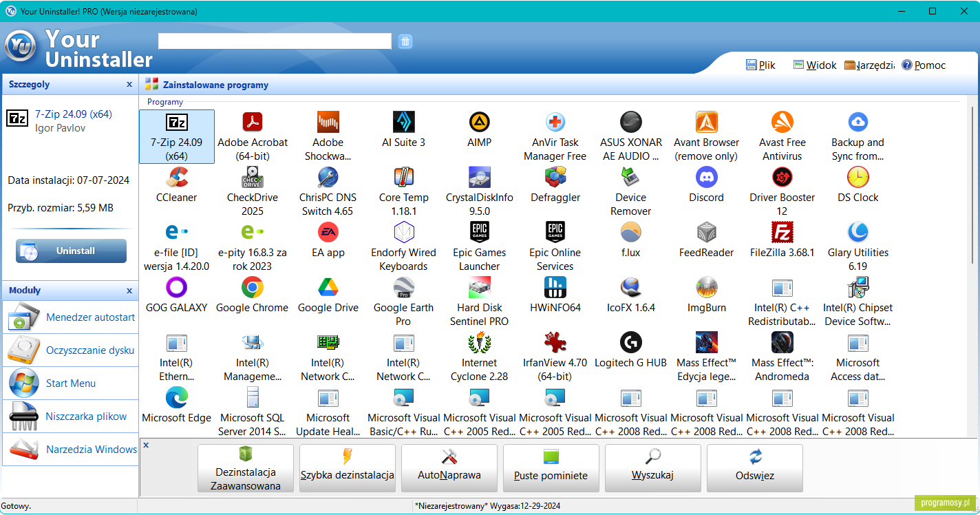Close the bottom action toolbar
This screenshot has height=515, width=980.
coord(146,445)
